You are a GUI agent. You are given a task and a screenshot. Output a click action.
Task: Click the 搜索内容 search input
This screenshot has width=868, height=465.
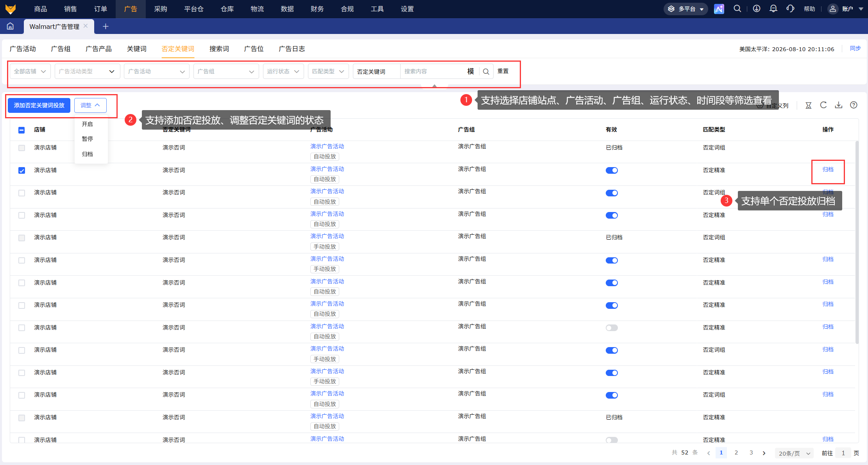(433, 71)
